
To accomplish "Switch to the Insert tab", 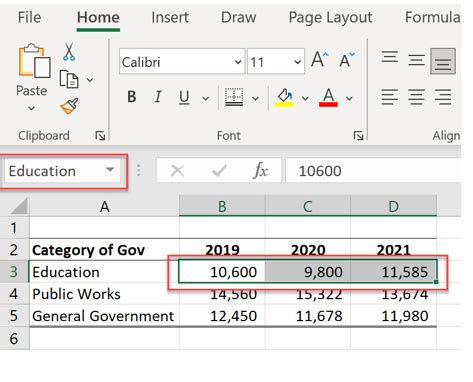I will [170, 17].
